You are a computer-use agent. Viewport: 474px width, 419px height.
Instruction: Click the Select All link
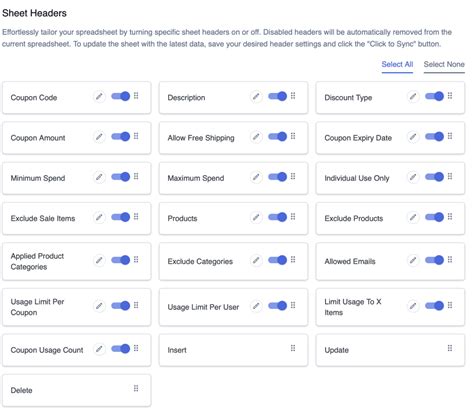tap(397, 65)
